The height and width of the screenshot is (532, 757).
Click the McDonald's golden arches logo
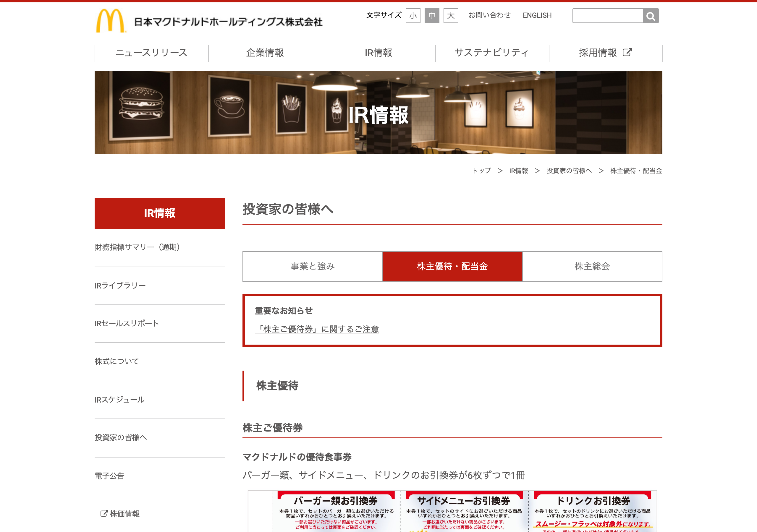(x=111, y=21)
